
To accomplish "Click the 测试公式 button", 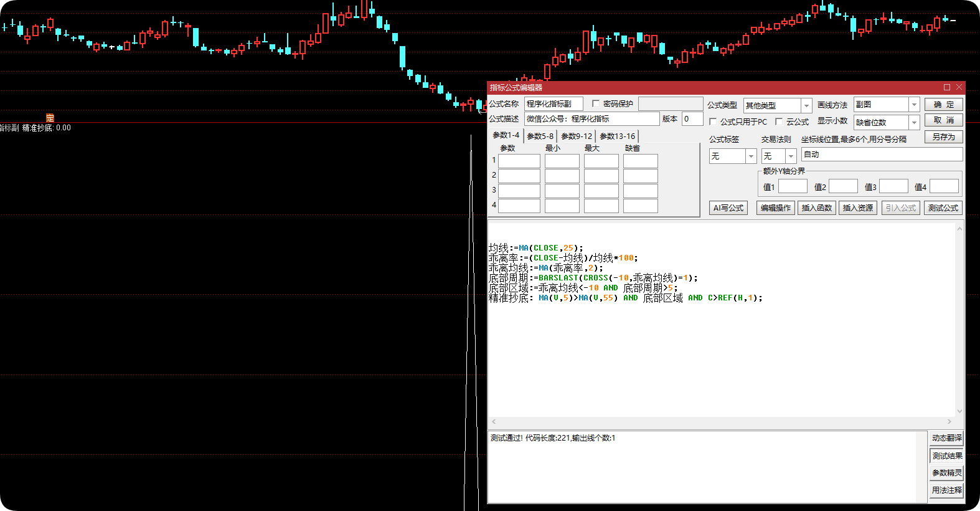I will click(x=943, y=208).
